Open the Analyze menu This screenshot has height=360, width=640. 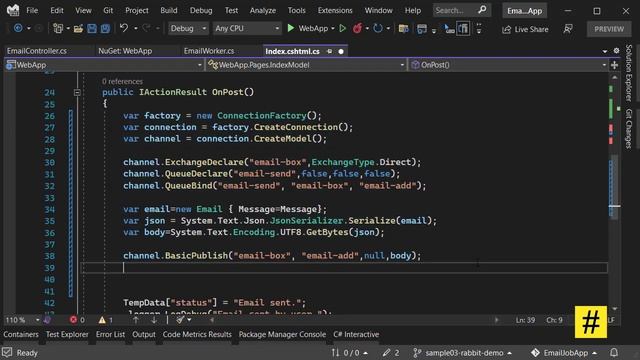tap(262, 11)
